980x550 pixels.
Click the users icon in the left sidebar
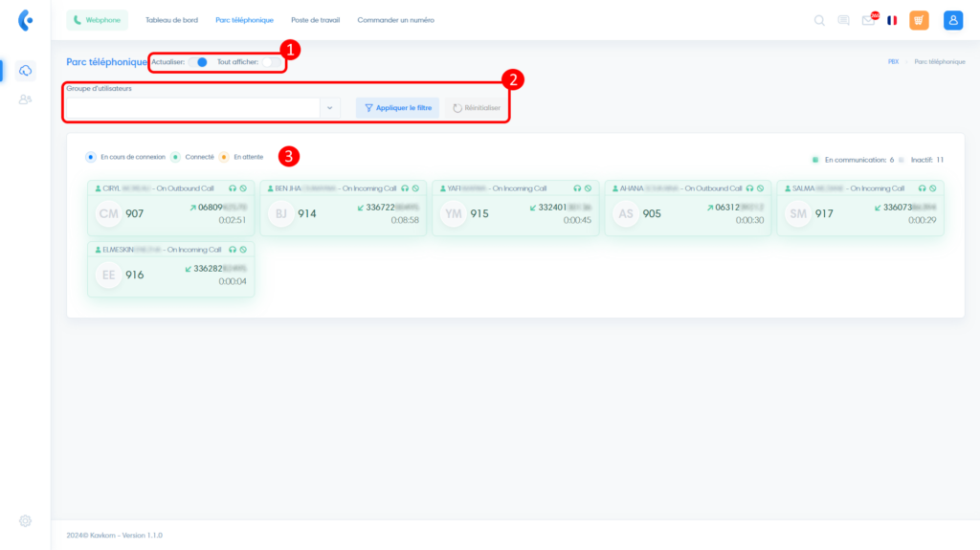26,99
